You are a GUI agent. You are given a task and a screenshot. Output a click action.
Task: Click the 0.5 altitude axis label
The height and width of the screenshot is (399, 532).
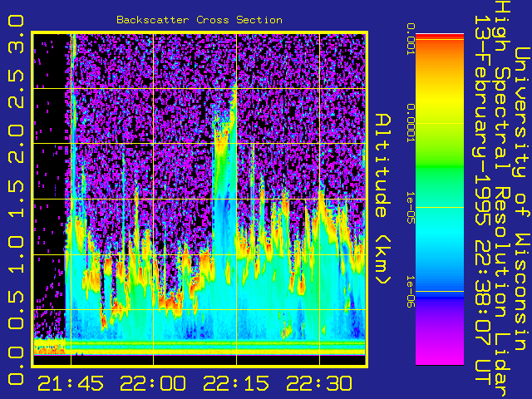click(x=16, y=310)
